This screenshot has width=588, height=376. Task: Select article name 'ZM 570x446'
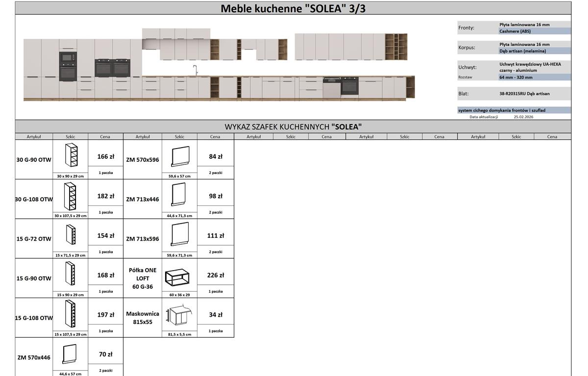pos(34,358)
